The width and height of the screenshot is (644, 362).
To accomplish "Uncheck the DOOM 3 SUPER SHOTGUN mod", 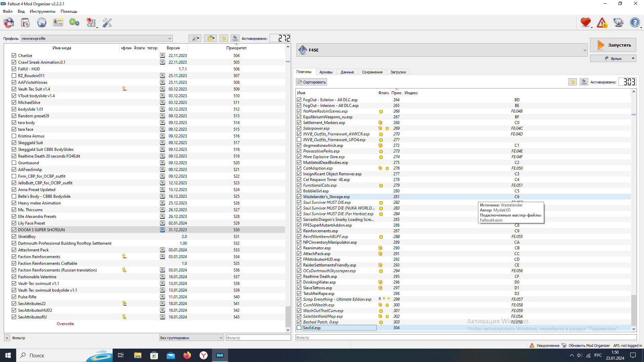I will tap(14, 230).
